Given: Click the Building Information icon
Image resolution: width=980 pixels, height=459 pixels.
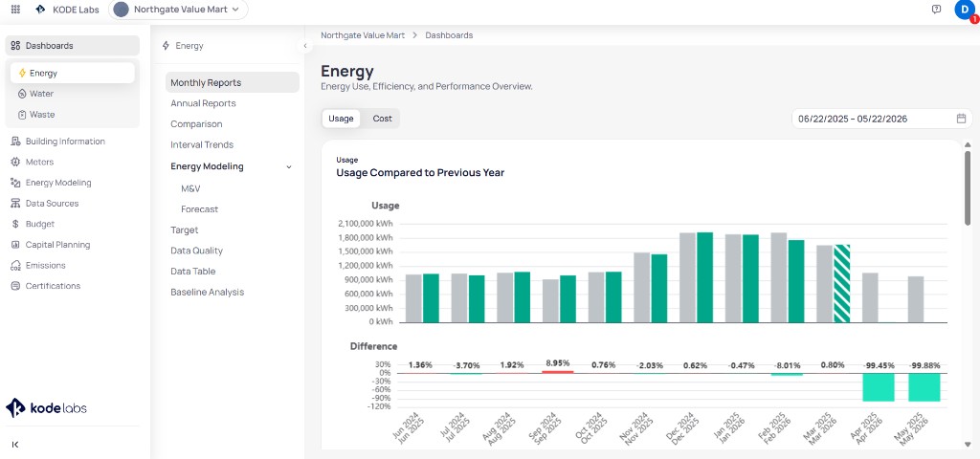Looking at the screenshot, I should [15, 142].
